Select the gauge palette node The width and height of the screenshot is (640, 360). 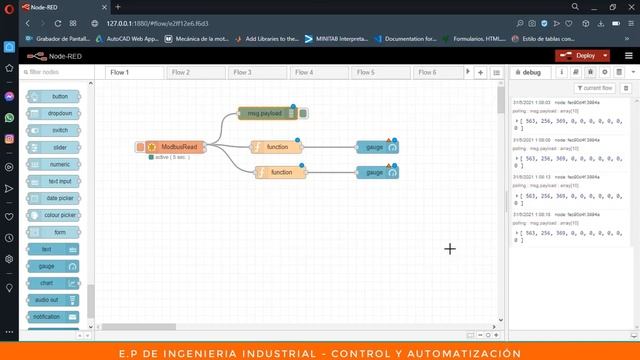tap(53, 266)
